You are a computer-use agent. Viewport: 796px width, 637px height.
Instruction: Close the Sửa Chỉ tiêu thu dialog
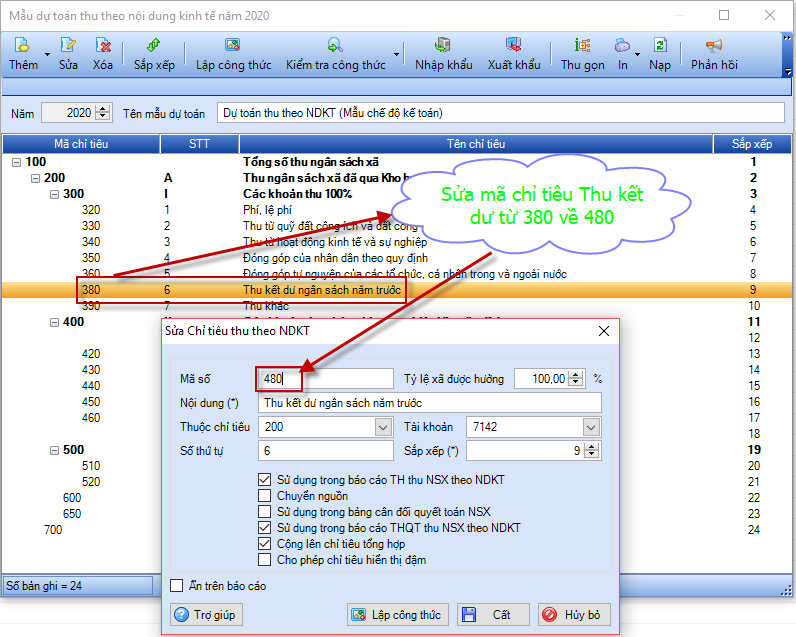(x=604, y=331)
